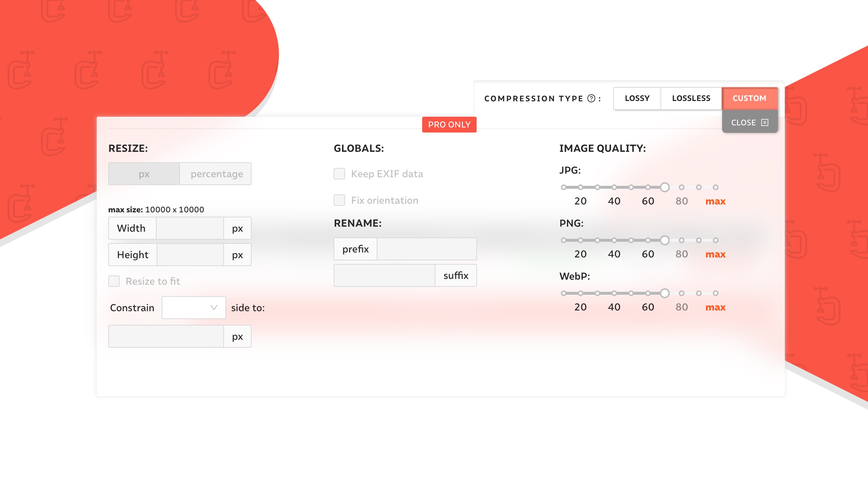The width and height of the screenshot is (868, 482).
Task: Set JPG quality slider to max
Action: pyautogui.click(x=715, y=187)
